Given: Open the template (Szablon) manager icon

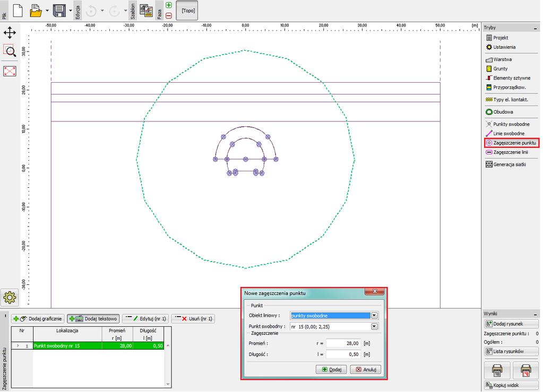Looking at the screenshot, I should point(146,11).
